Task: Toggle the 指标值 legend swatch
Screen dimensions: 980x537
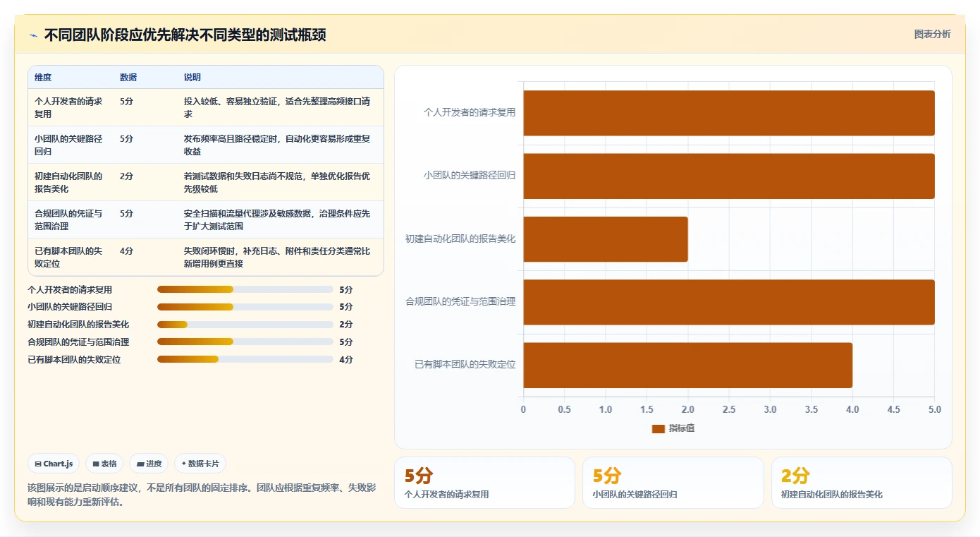Action: pyautogui.click(x=659, y=428)
